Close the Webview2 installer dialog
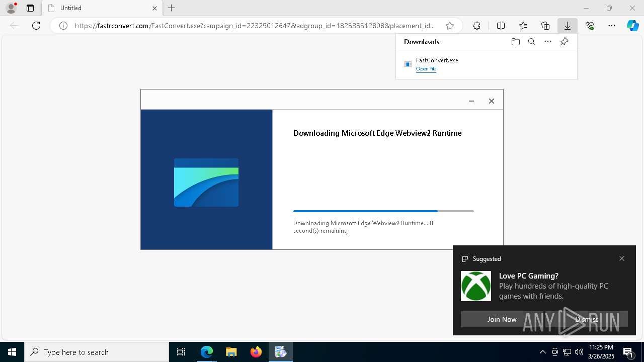Screen dimensions: 644x362 click(x=492, y=101)
